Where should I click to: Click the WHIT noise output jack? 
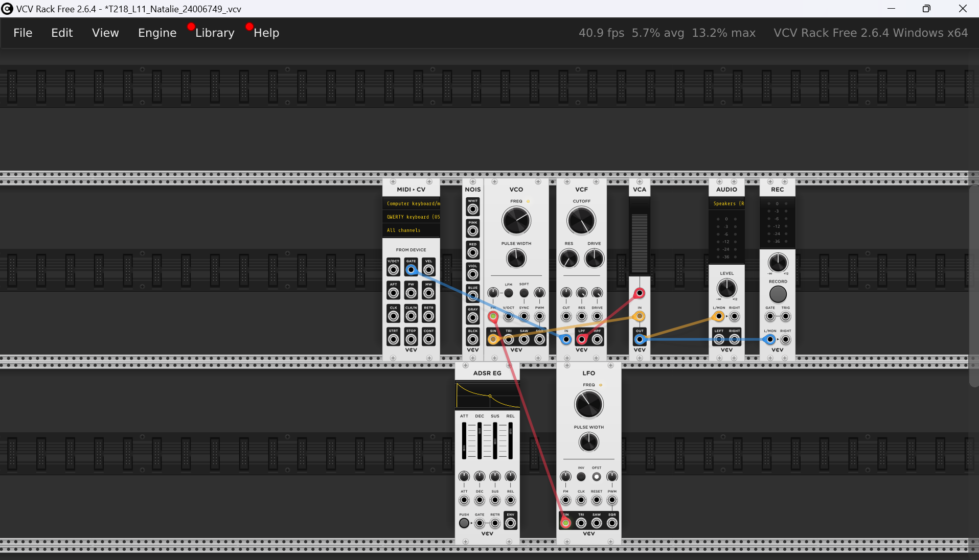(x=473, y=209)
